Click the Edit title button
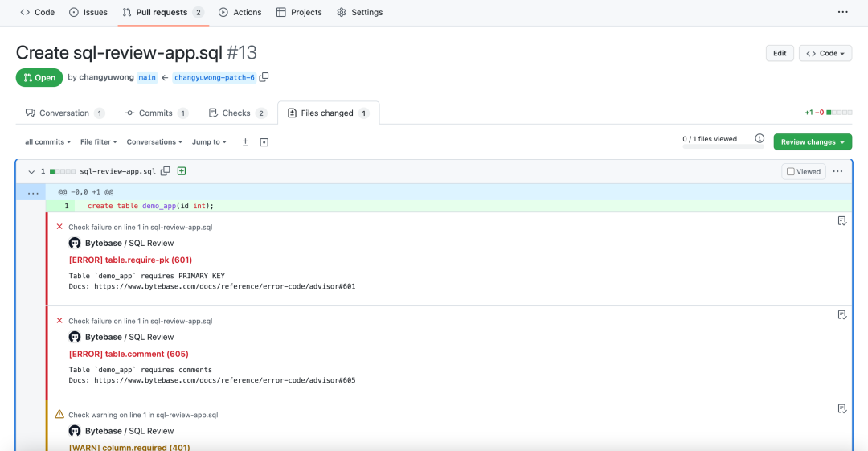868x451 pixels. 780,53
